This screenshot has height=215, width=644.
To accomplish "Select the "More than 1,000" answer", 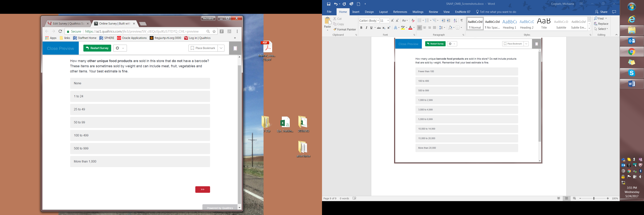I will point(140,162).
